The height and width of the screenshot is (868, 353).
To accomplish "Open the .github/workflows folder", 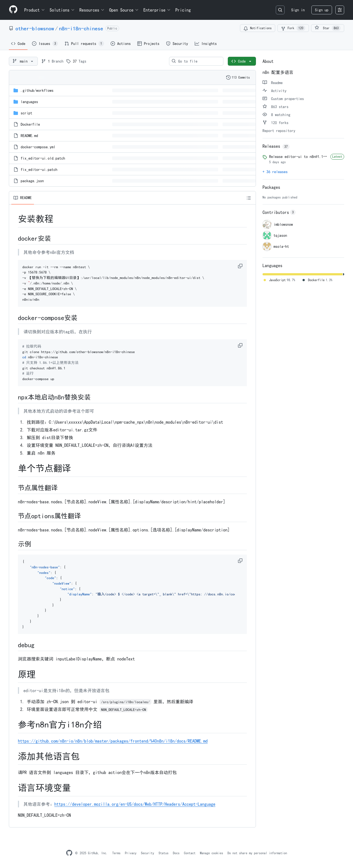I will [x=37, y=91].
